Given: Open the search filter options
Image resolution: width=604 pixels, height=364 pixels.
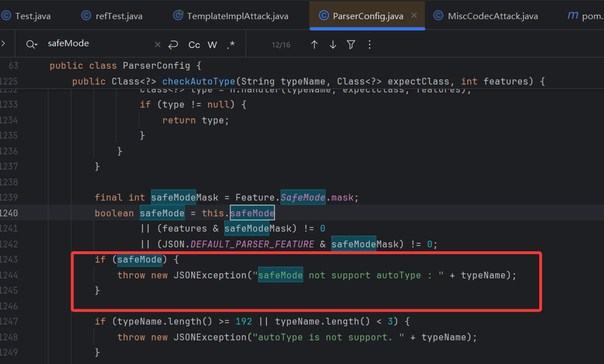Looking at the screenshot, I should pos(351,45).
